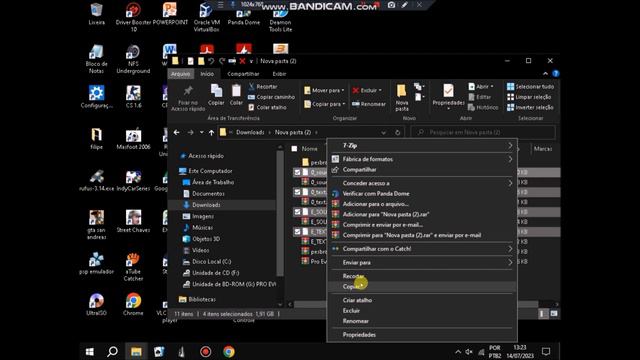Uncheck the E_SOU file row checkbox
This screenshot has height=360, width=640.
tap(297, 211)
